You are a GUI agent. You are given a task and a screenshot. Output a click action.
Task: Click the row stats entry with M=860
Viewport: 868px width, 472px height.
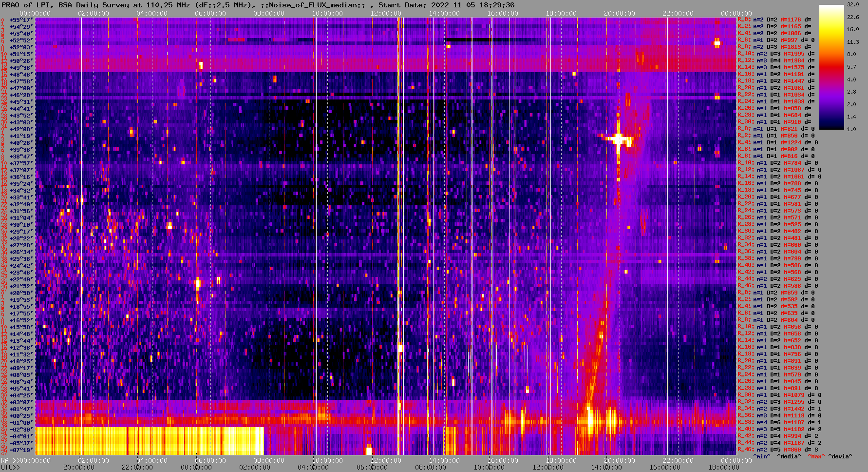pyautogui.click(x=778, y=450)
